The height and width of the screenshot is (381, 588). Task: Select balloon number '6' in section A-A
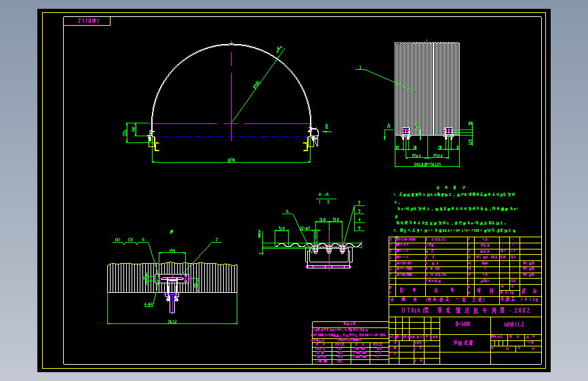pyautogui.click(x=288, y=212)
